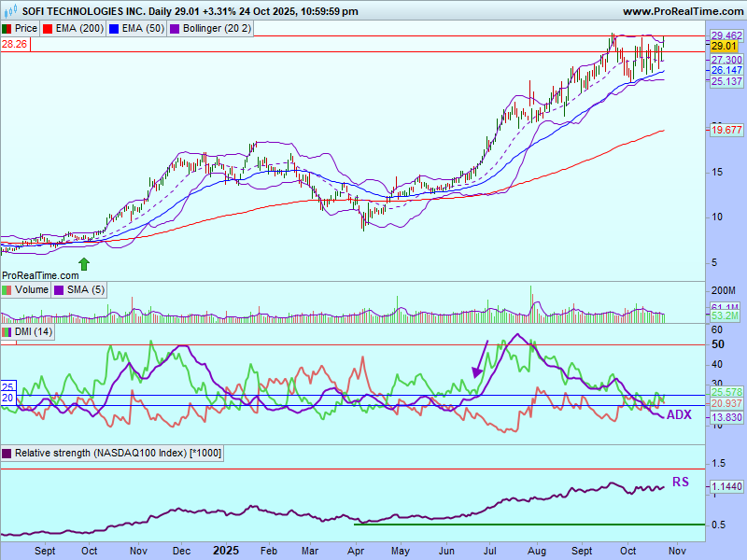This screenshot has width=747, height=560.
Task: Click the purple SMA (5) color square
Action: 60,290
